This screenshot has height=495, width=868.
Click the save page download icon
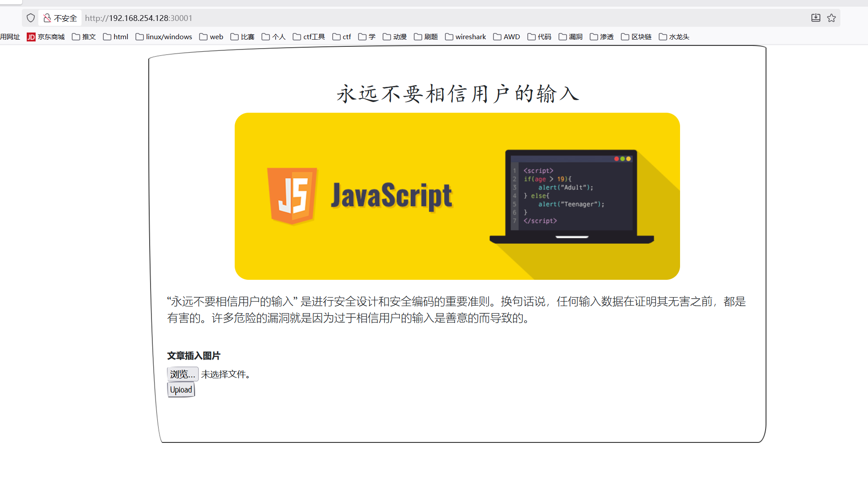[x=815, y=18]
